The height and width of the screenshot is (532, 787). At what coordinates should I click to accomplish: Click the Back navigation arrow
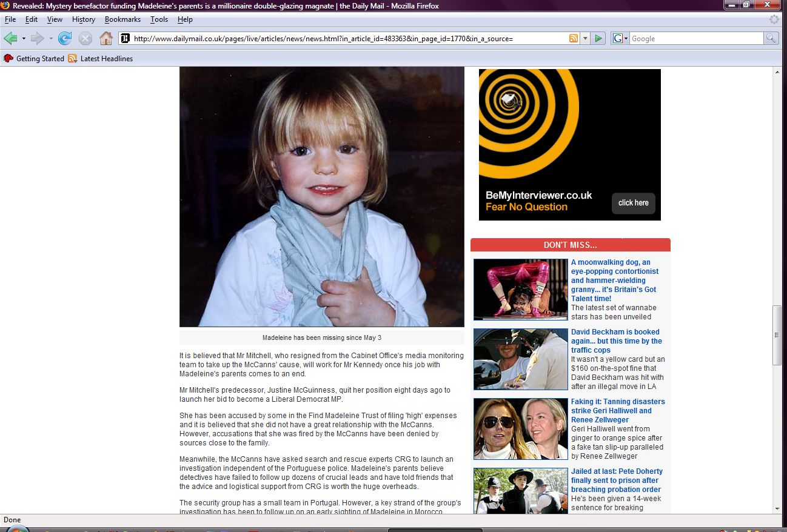(10, 39)
